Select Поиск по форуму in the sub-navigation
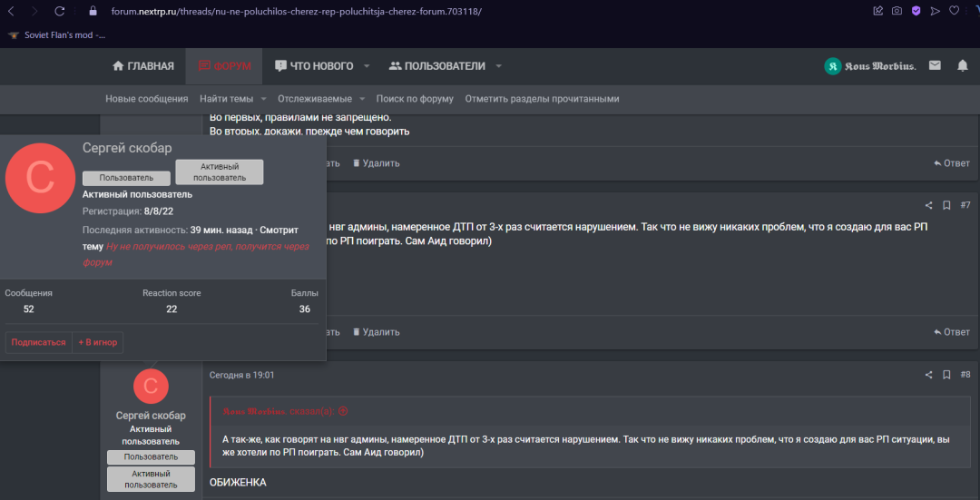The image size is (980, 500). pos(415,99)
